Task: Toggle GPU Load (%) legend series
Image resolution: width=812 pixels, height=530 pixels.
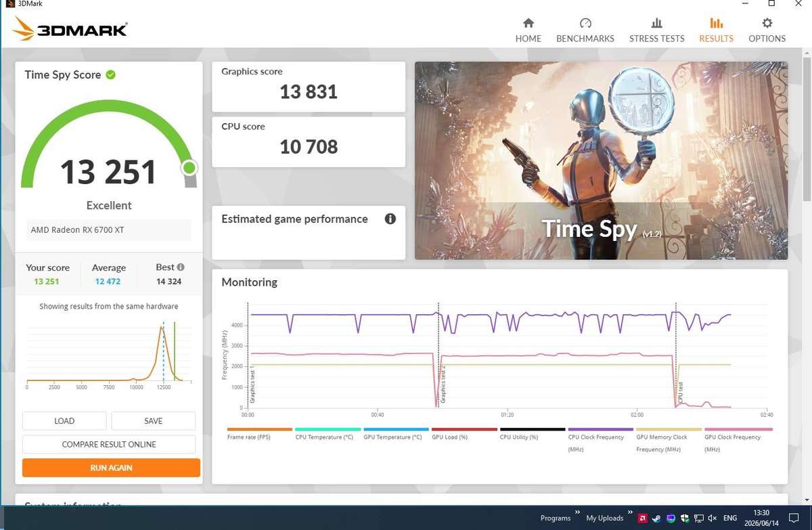Action: coord(464,435)
